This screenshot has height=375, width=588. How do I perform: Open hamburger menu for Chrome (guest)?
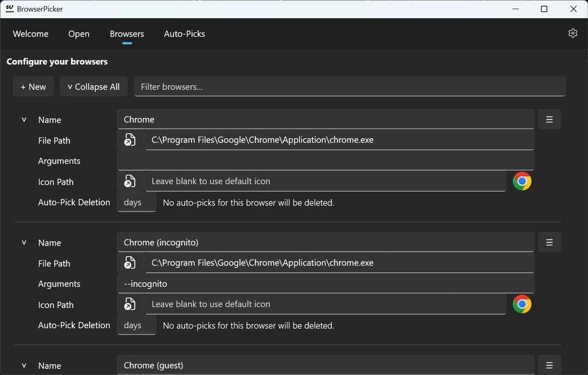(x=549, y=365)
